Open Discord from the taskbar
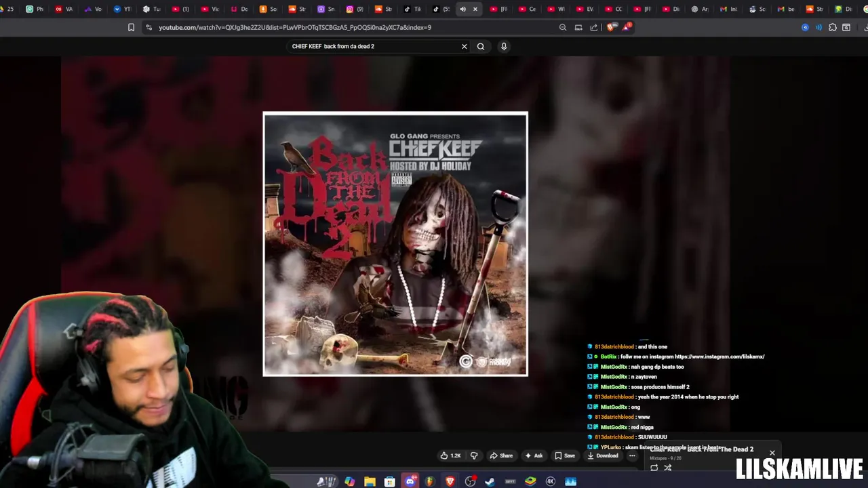Screen dimensions: 868x488 pos(410,481)
